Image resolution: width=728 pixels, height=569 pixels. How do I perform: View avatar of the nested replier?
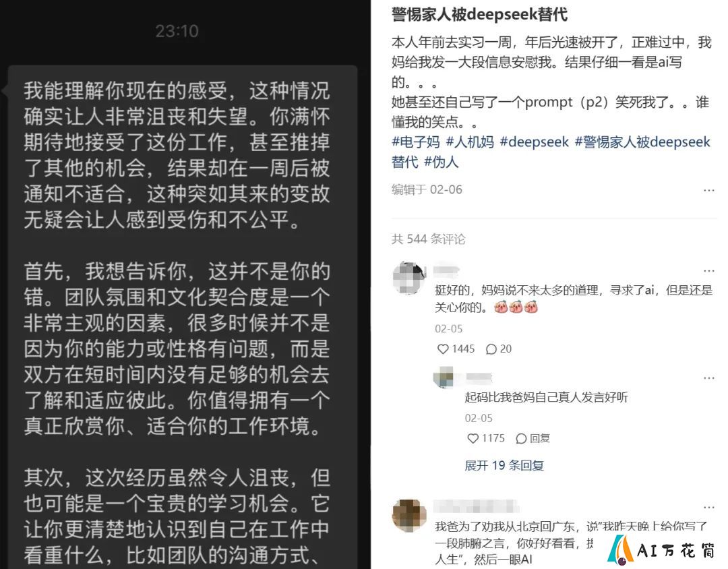click(444, 377)
